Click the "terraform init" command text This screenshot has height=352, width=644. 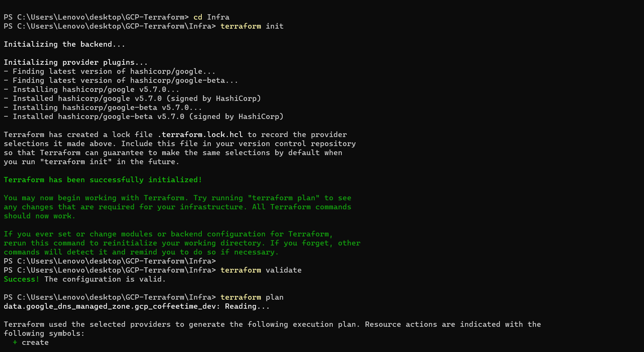[252, 26]
